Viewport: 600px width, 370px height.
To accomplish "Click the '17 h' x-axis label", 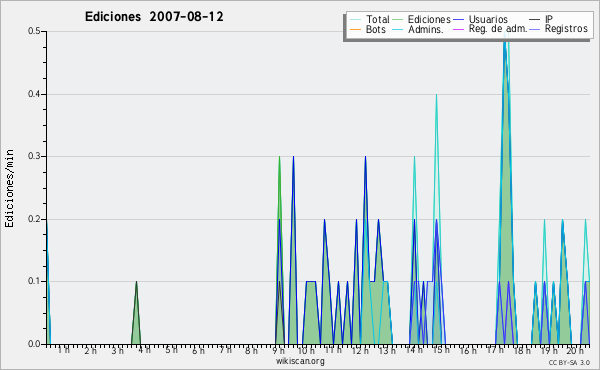I will [x=495, y=350].
